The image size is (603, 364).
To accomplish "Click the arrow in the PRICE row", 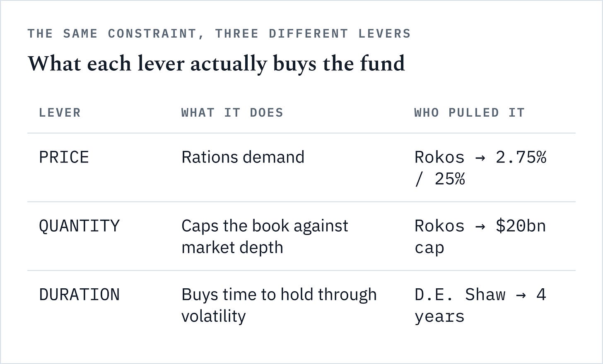I will pos(480,158).
